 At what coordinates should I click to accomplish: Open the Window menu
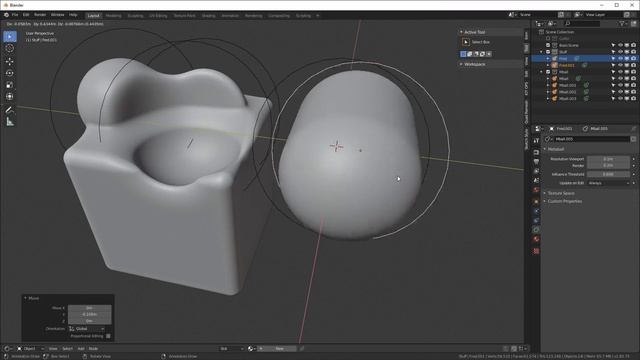tap(58, 15)
